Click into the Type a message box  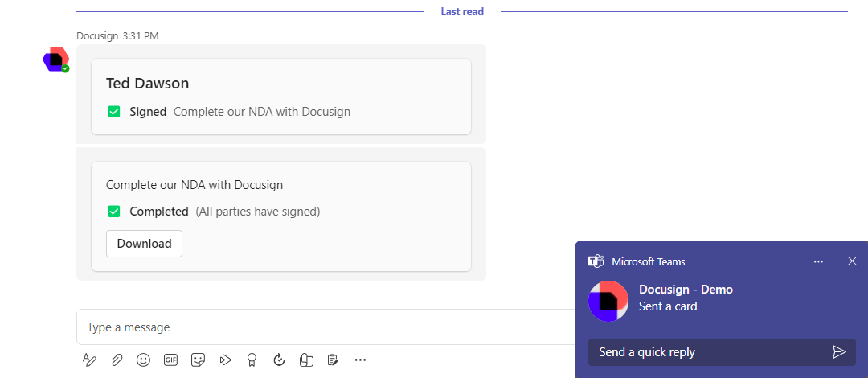[x=325, y=327]
